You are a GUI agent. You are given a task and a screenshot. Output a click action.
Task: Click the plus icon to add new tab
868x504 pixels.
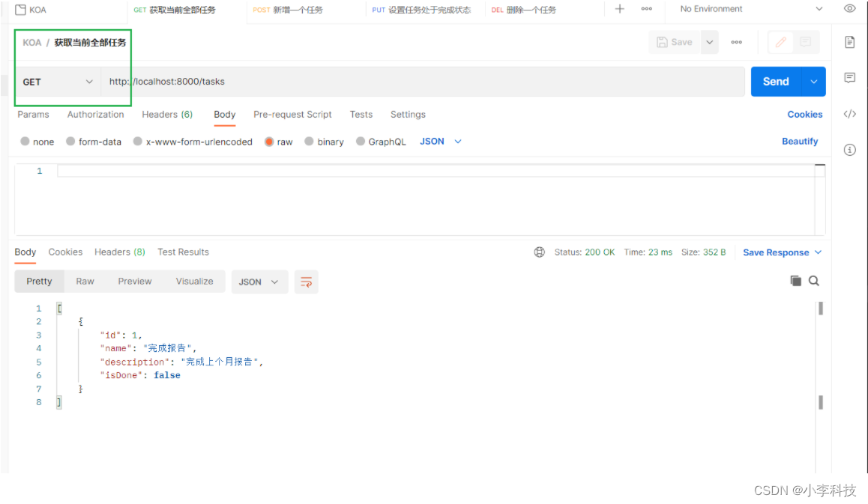click(x=620, y=9)
